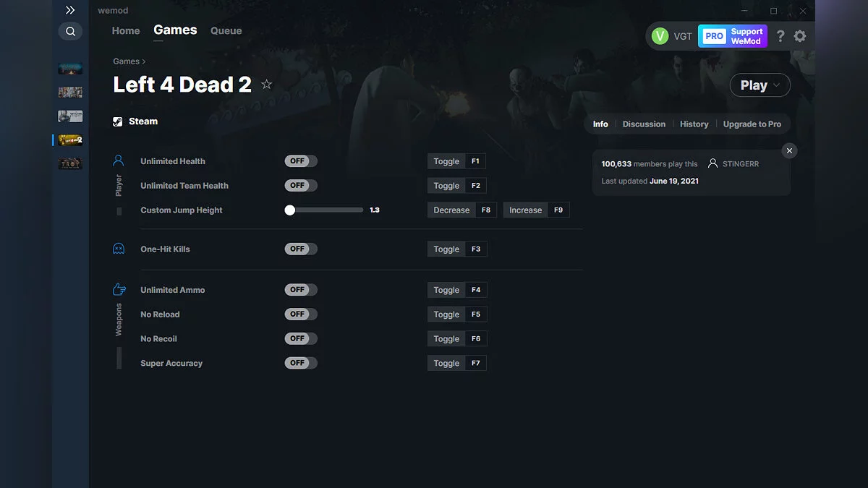The height and width of the screenshot is (488, 868).
Task: Click the Enemies ghost icon
Action: point(119,248)
